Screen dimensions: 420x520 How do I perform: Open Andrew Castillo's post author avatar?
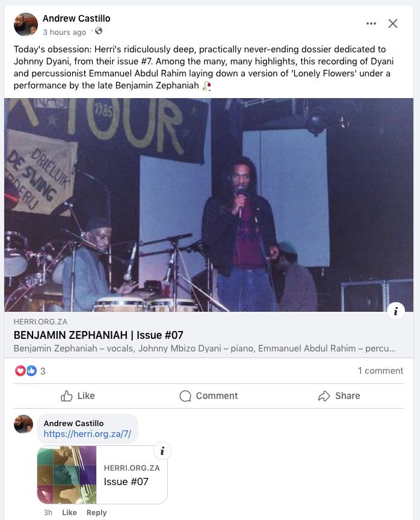pyautogui.click(x=26, y=24)
